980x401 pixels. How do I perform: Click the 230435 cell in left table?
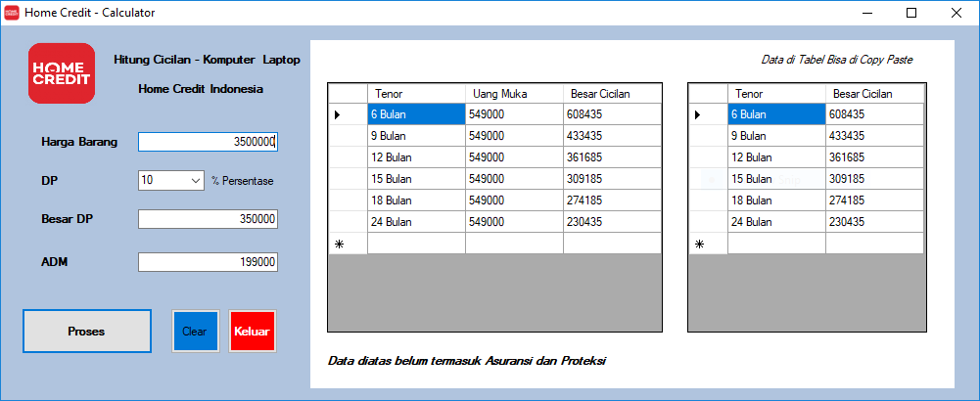point(612,222)
